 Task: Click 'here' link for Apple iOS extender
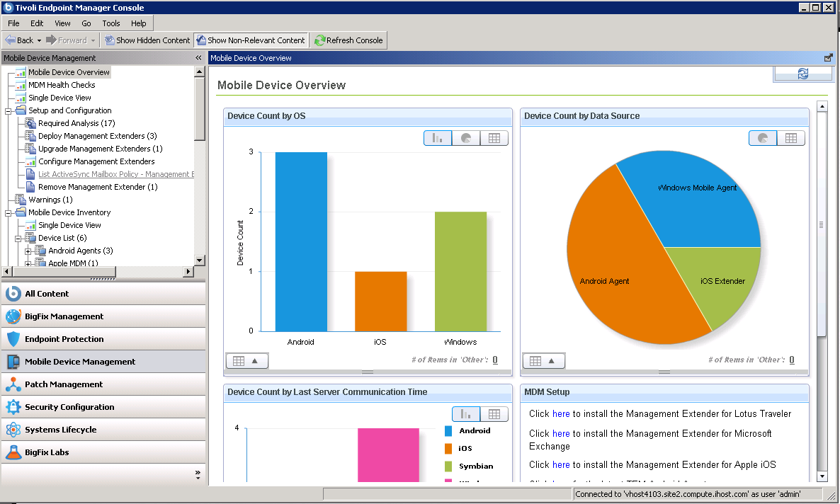click(561, 464)
